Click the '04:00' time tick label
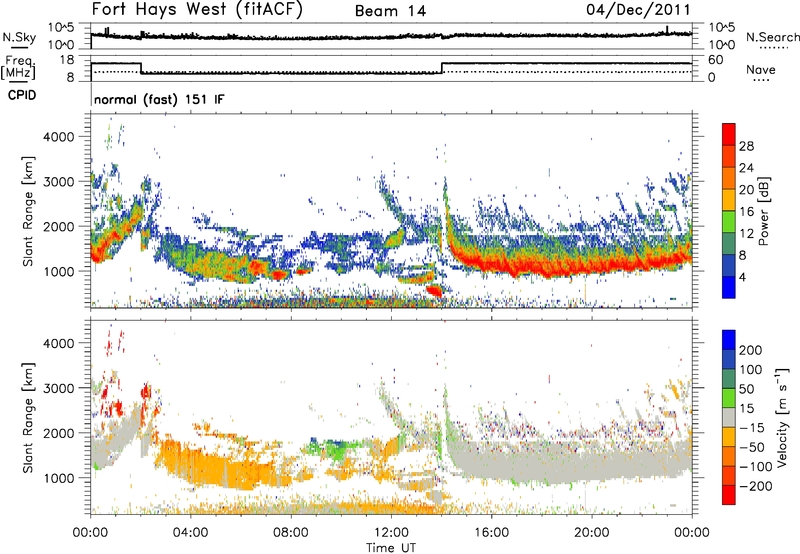Image resolution: width=800 pixels, height=554 pixels. [190, 533]
